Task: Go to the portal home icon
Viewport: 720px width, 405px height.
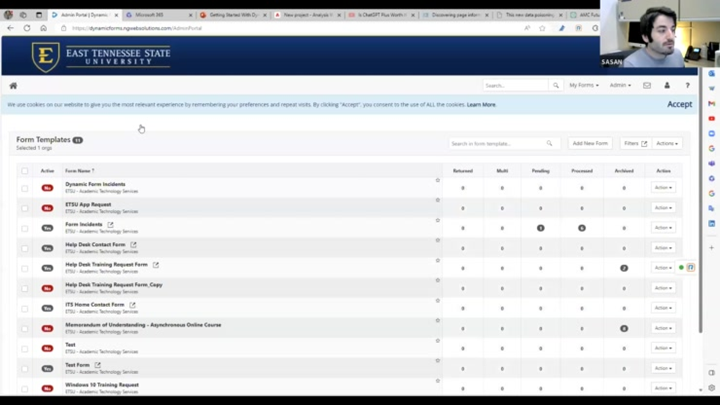Action: [13, 85]
